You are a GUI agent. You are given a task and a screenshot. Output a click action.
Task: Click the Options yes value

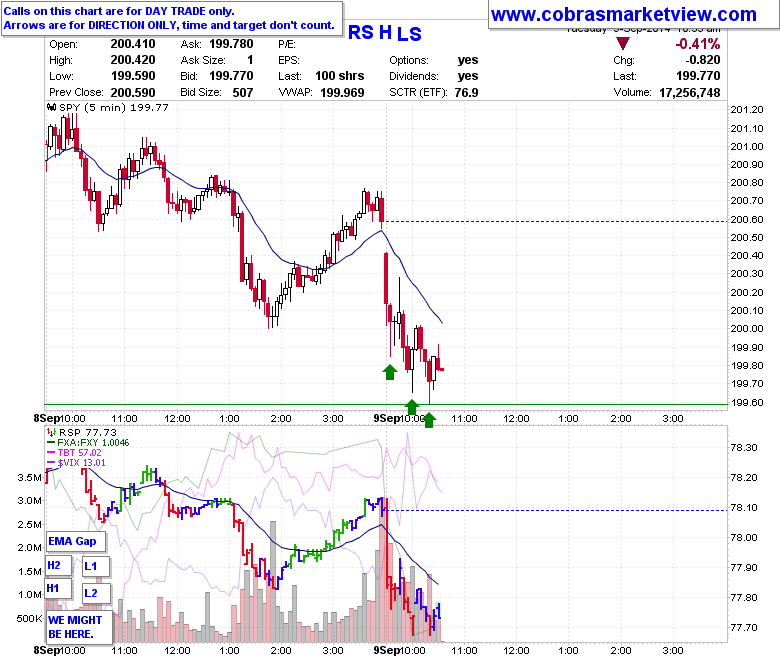tap(468, 60)
